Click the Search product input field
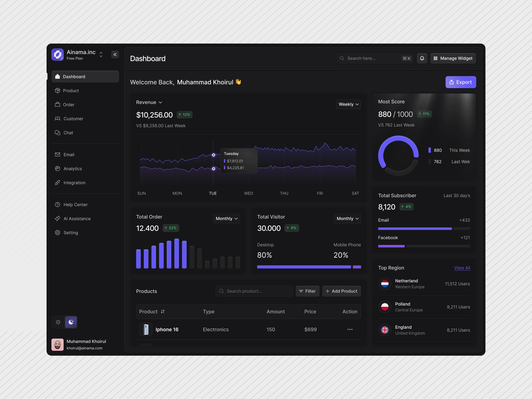Image resolution: width=532 pixels, height=399 pixels. [x=254, y=291]
